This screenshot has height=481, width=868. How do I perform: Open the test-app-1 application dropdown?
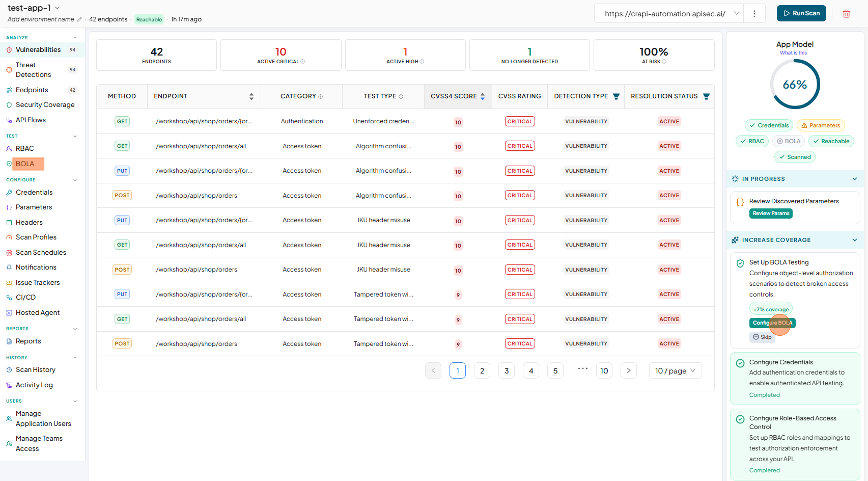[x=34, y=8]
